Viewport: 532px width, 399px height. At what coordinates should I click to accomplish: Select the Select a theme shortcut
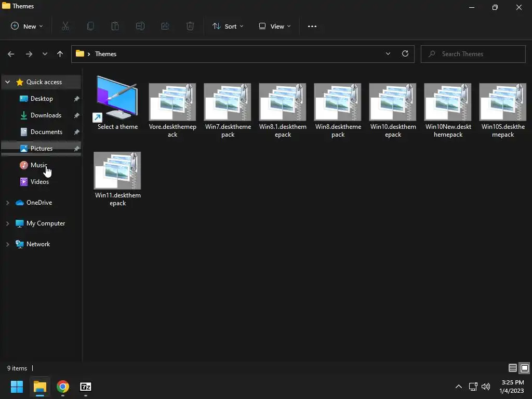pyautogui.click(x=117, y=103)
